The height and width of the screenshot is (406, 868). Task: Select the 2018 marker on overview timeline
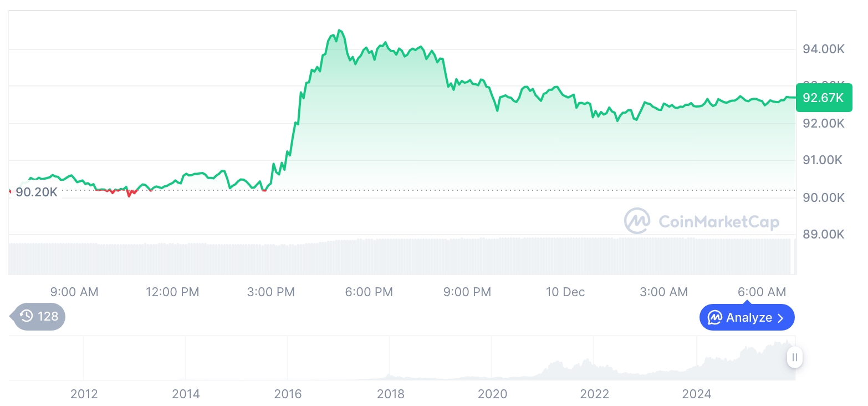[390, 394]
